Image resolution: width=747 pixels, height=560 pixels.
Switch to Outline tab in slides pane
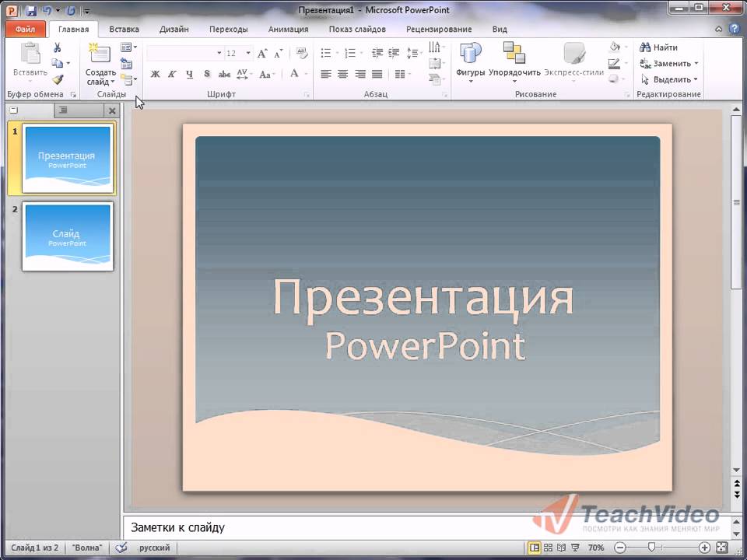(x=78, y=110)
